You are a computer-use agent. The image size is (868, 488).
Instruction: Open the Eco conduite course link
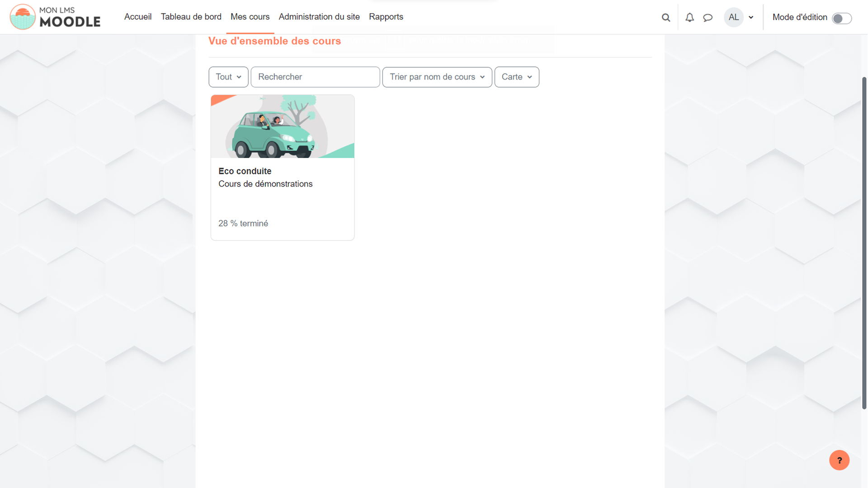click(x=245, y=171)
